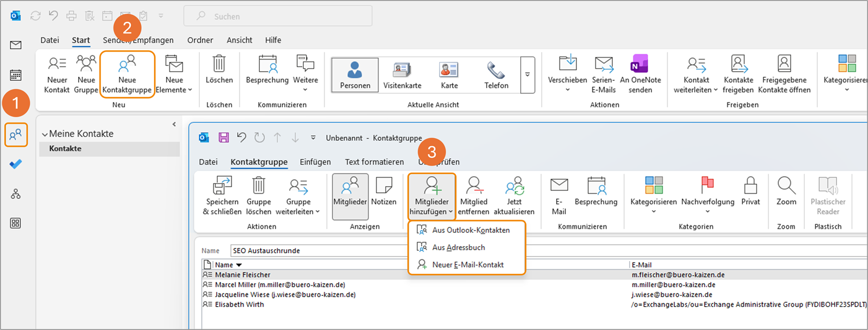Open the Contacts (people) view in the sidebar

coord(16,135)
